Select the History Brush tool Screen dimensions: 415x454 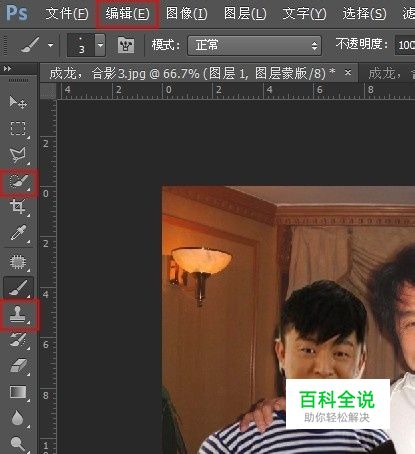[18, 340]
